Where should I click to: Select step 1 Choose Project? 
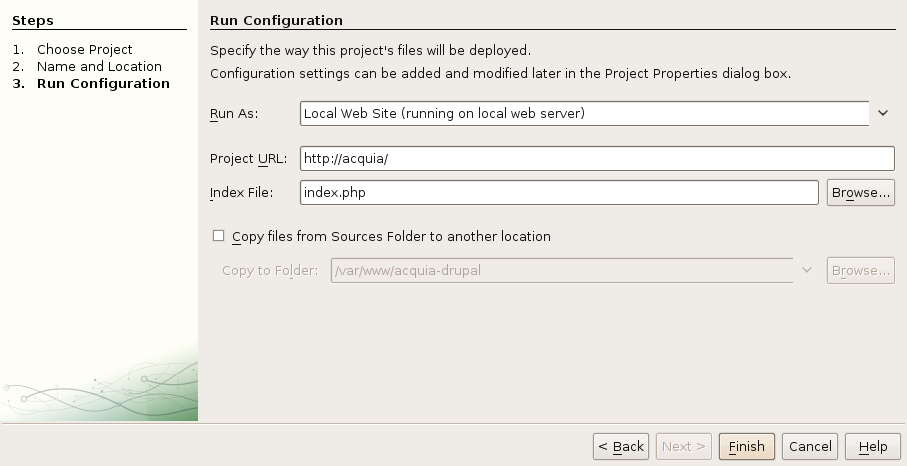pos(84,50)
